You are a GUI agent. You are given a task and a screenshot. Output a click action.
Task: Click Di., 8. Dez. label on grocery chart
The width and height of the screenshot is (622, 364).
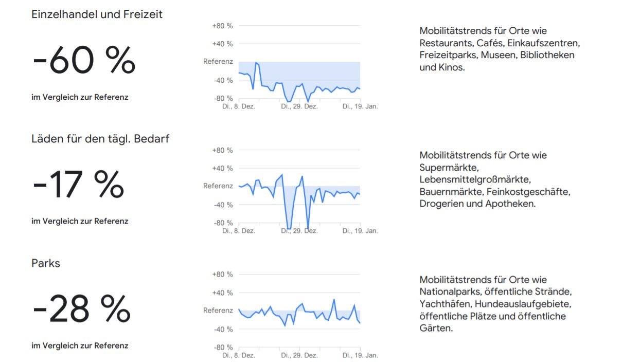[x=239, y=231]
